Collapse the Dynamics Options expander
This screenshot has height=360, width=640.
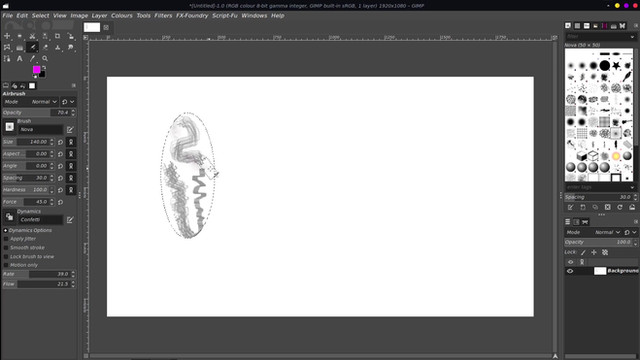(6, 231)
